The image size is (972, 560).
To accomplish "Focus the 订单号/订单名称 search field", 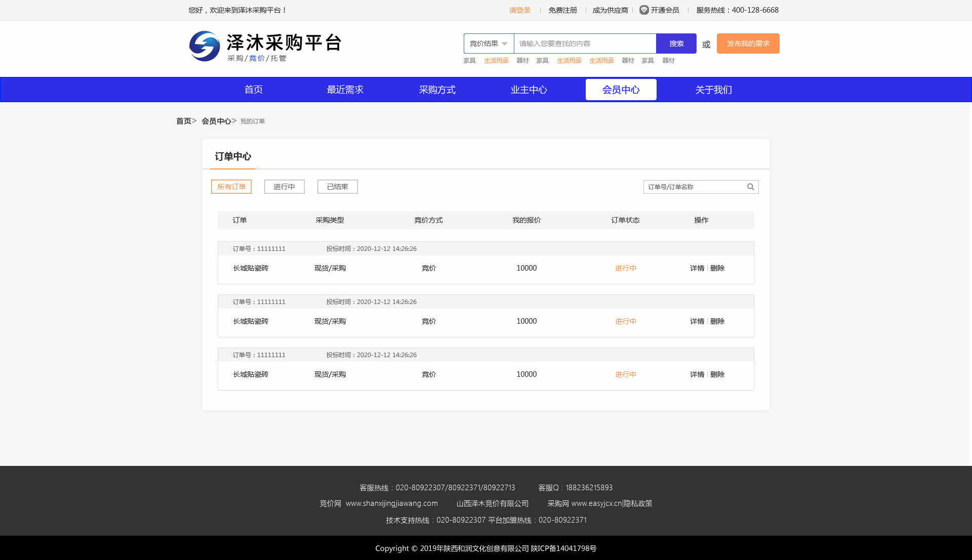I will click(694, 187).
